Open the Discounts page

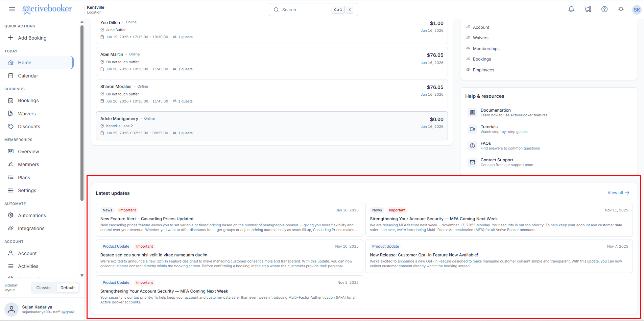point(37,127)
